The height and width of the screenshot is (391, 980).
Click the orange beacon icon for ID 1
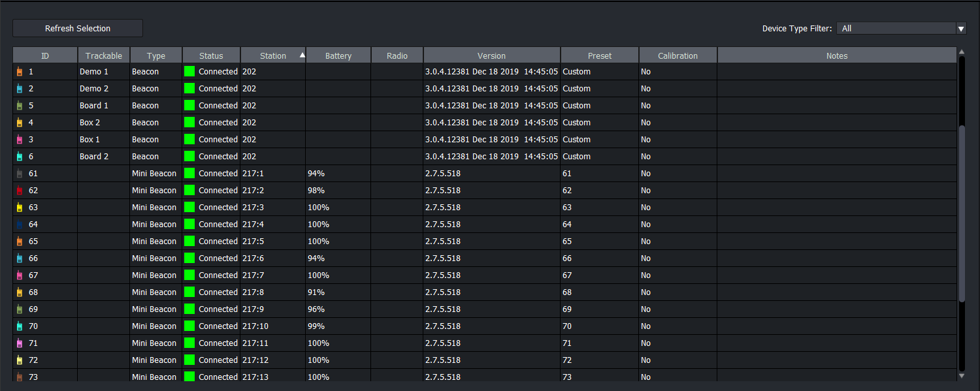pos(20,72)
